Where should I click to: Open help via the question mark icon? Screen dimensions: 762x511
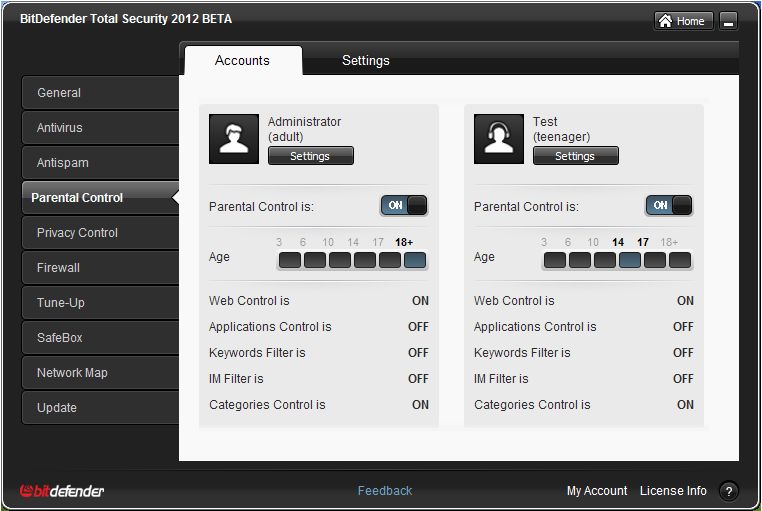[728, 491]
